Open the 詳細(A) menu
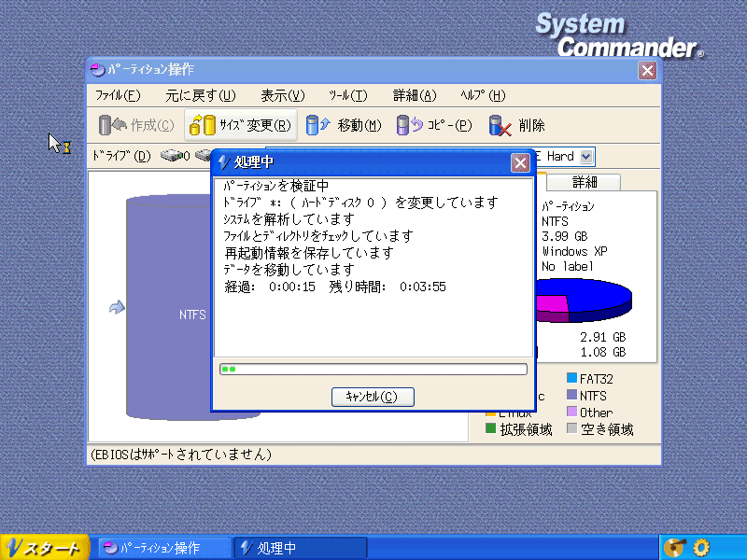This screenshot has width=747, height=560. coord(415,96)
